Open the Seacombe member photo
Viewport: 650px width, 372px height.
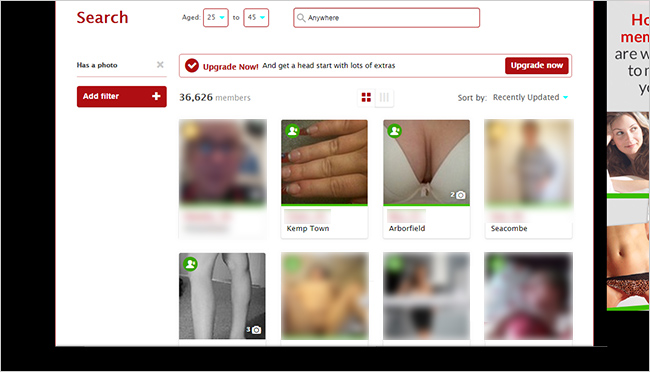(x=529, y=162)
